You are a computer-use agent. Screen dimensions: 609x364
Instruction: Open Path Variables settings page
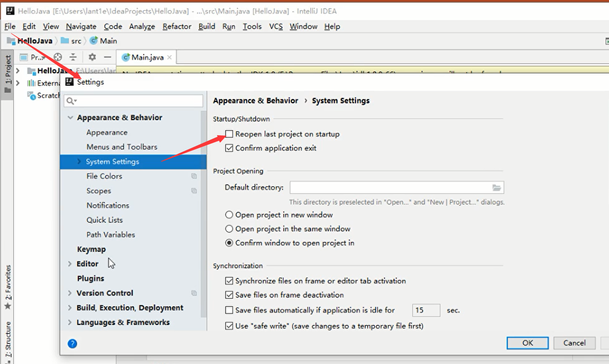(111, 235)
